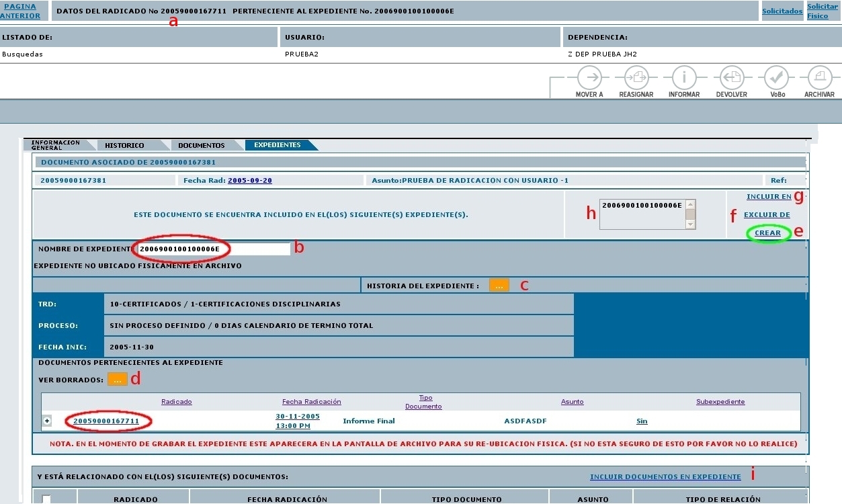
Task: Click the Sin subexpediente link
Action: click(642, 421)
